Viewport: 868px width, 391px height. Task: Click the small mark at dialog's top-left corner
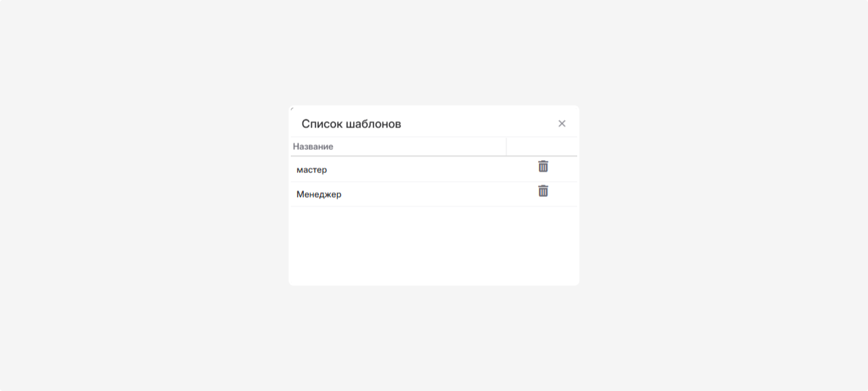coord(292,109)
